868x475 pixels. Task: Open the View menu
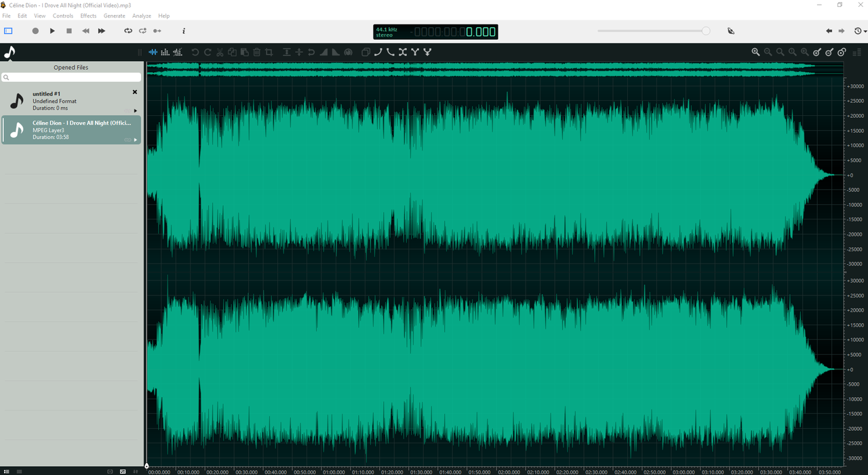pos(40,16)
